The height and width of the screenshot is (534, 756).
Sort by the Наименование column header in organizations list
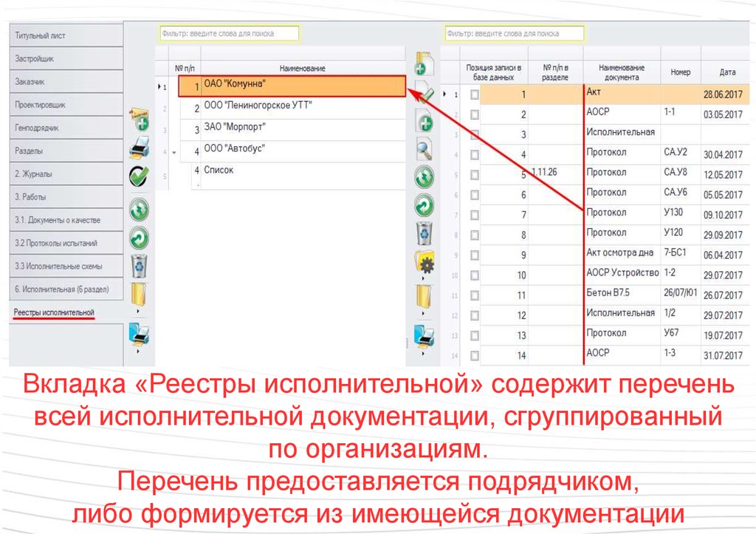(303, 69)
